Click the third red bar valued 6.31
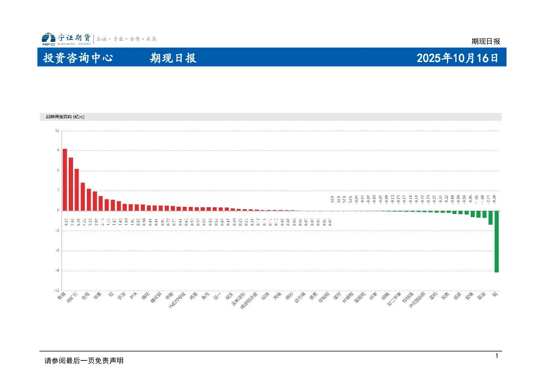 point(77,190)
